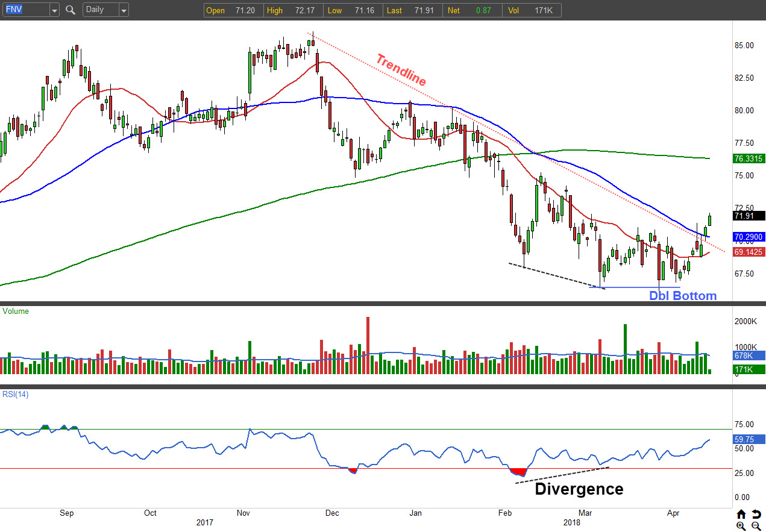Viewport: 766px width, 532px height.
Task: Select the Dbl Bottom annotation text
Action: [x=682, y=296]
